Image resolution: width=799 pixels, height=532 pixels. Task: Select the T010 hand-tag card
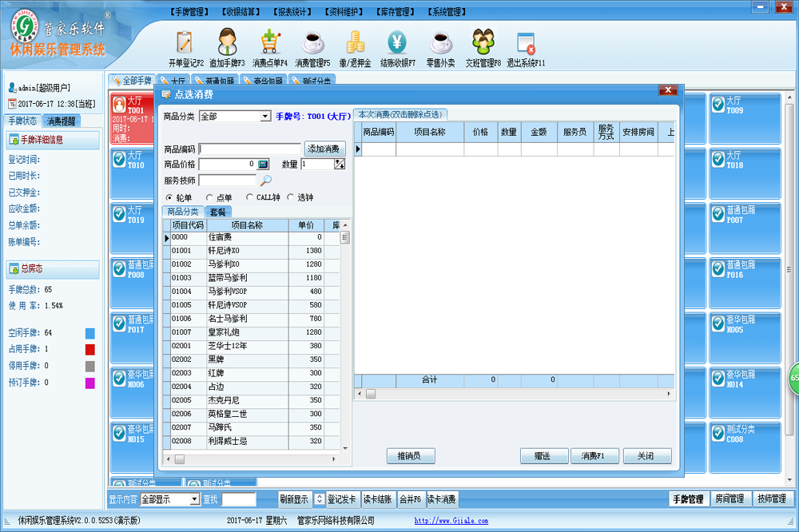point(133,173)
